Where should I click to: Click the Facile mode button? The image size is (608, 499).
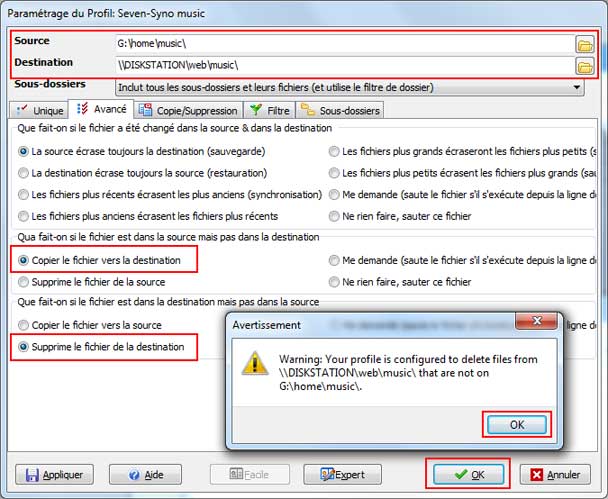pos(250,475)
